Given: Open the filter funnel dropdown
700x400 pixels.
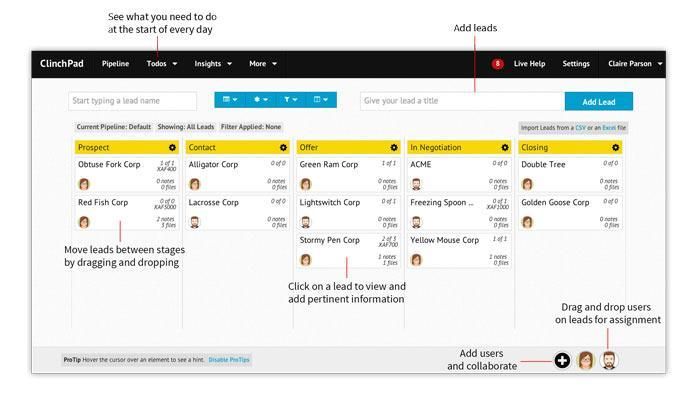Looking at the screenshot, I should [291, 100].
